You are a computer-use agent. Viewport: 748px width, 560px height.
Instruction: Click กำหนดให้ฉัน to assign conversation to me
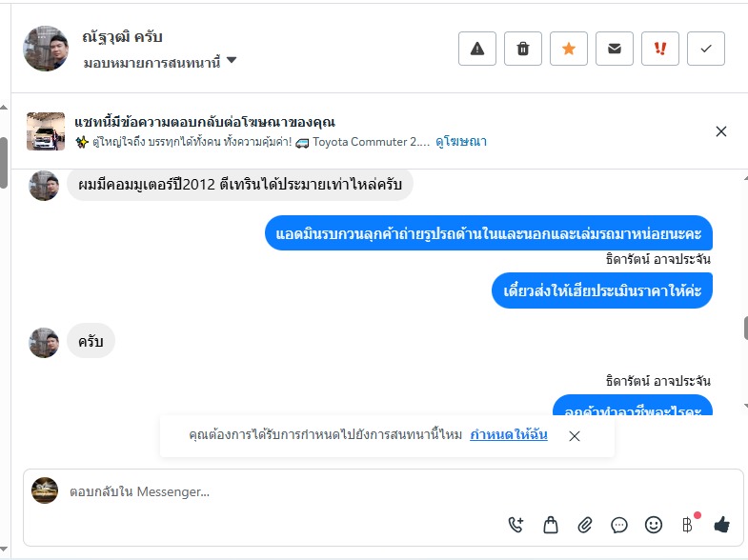pos(508,435)
